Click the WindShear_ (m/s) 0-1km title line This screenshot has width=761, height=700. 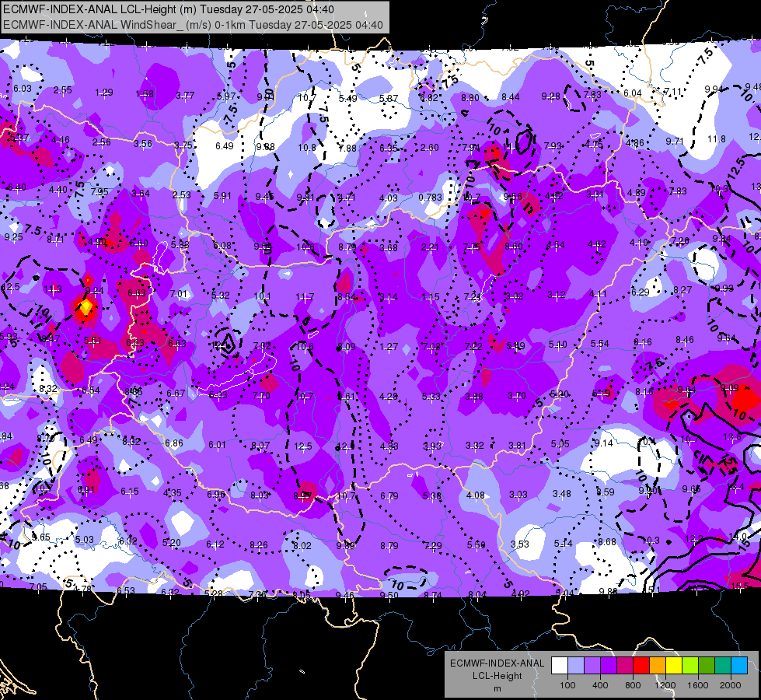(x=193, y=25)
